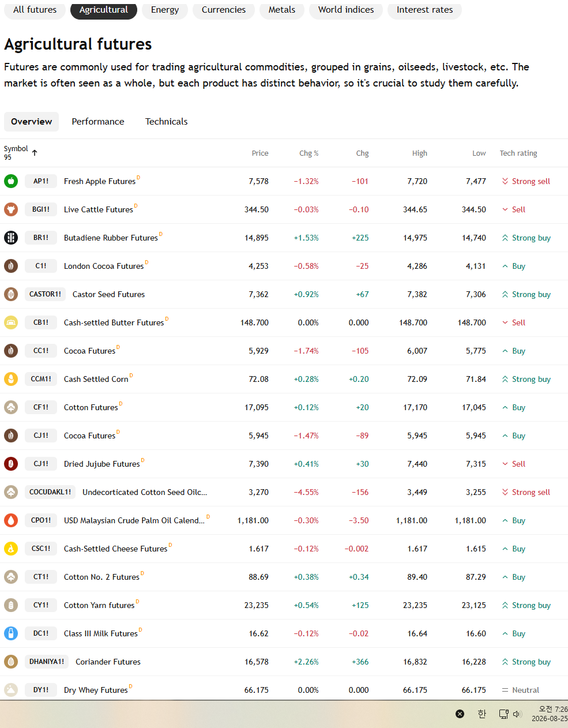Click the Class III Milk bottle icon
Viewport: 568px width, 728px height.
point(11,633)
